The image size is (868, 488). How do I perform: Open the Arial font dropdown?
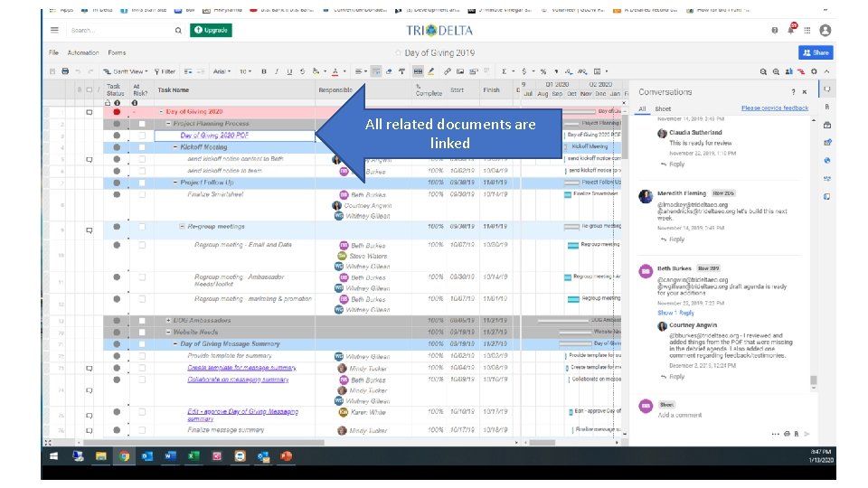tap(222, 71)
